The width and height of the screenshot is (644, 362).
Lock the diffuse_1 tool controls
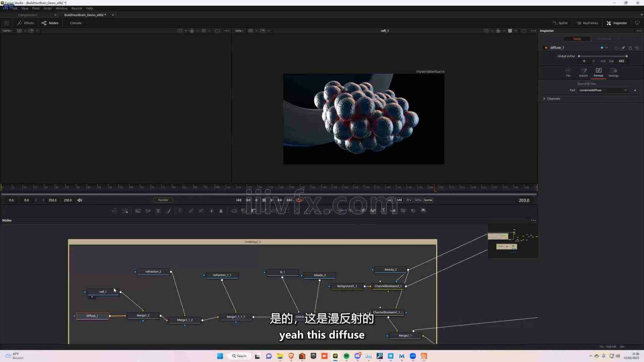[x=630, y=48]
